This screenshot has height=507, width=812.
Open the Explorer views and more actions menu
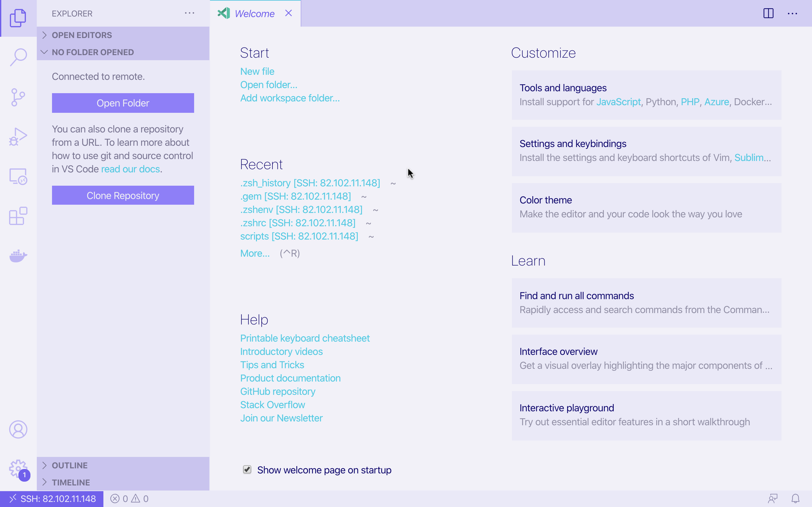point(190,13)
